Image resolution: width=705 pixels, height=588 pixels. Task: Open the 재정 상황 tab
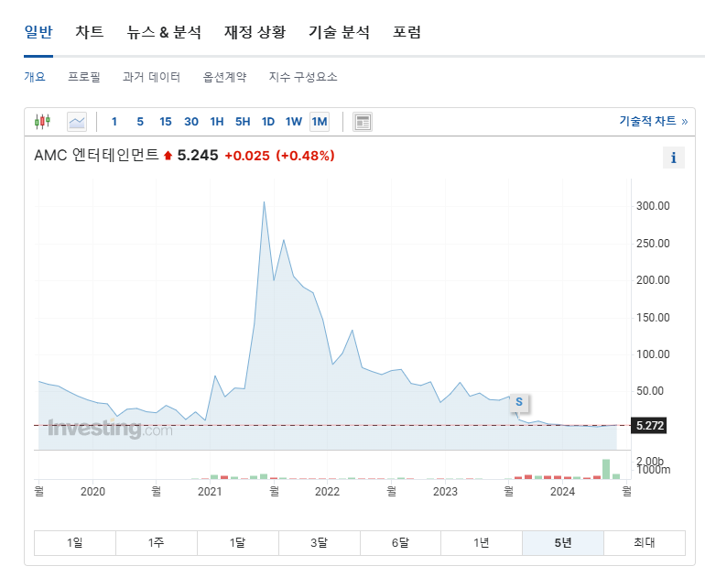[255, 32]
